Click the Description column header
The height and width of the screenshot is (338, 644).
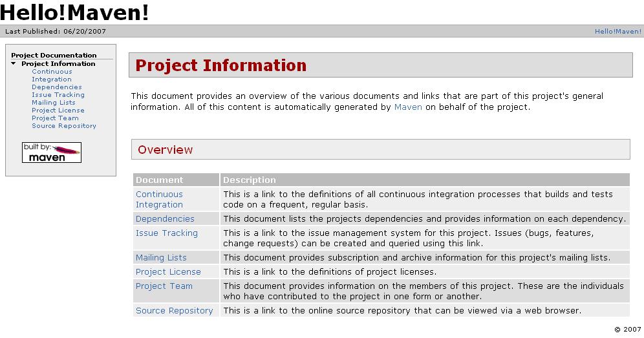(425, 180)
